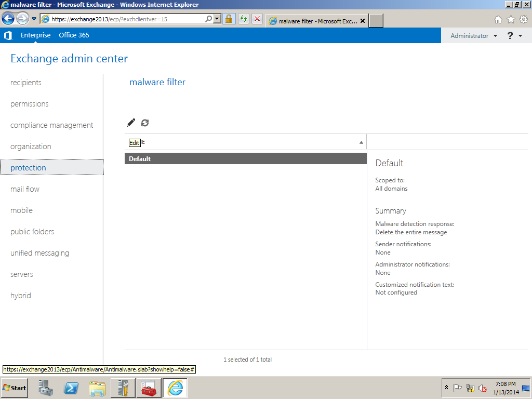Open the browser Home icon
This screenshot has width=532, height=399.
tap(498, 19)
